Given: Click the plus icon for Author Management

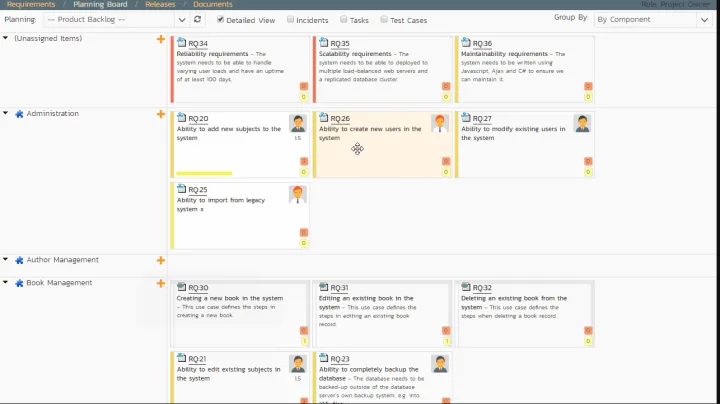Looking at the screenshot, I should 161,260.
